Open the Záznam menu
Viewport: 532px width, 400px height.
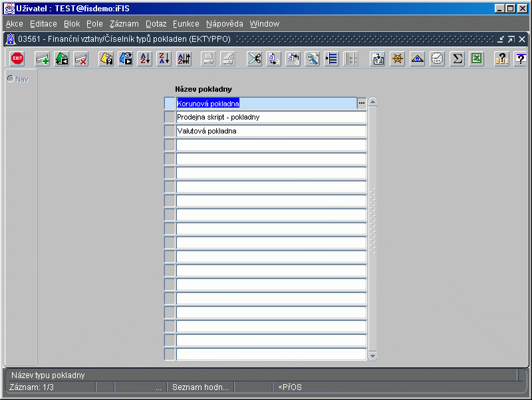(x=124, y=24)
